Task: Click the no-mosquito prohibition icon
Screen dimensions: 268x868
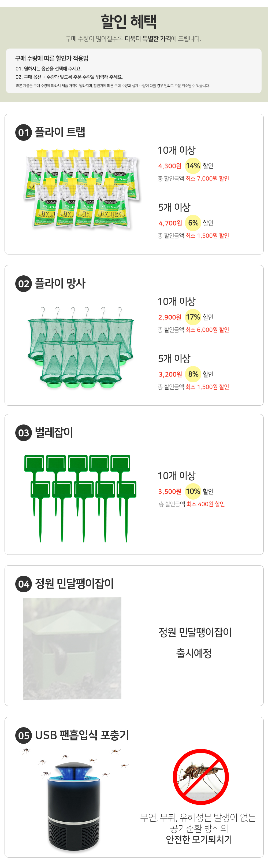Action: click(201, 777)
